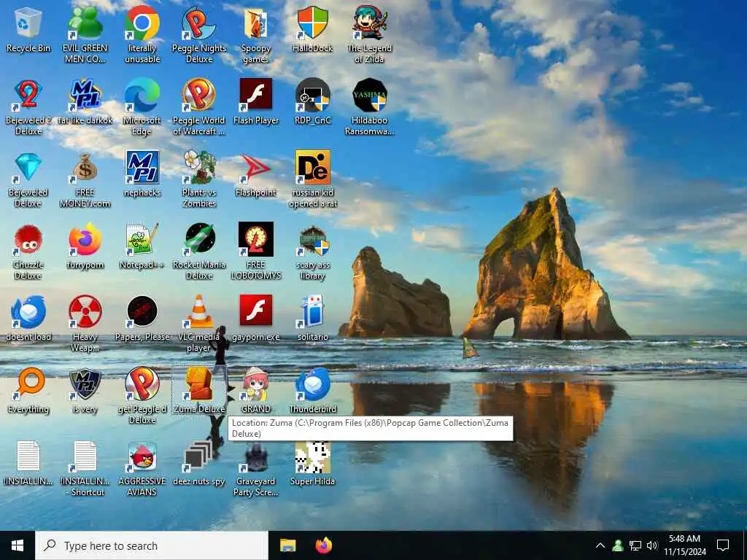747x560 pixels.
Task: Click the Rocket Mania Deluxe icon
Action: click(199, 252)
